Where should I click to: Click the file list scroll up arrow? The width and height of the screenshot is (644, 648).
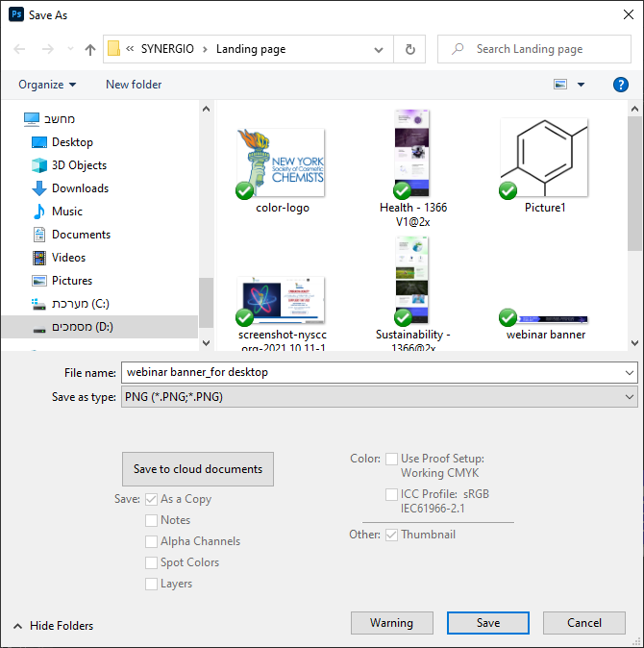635,109
